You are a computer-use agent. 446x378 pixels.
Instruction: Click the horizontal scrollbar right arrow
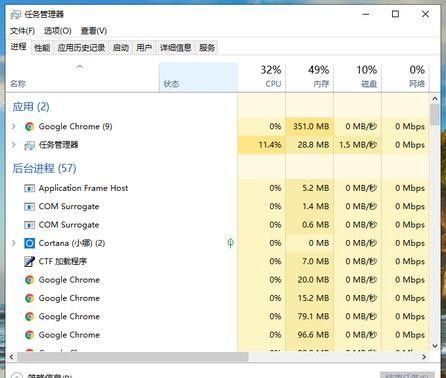click(x=424, y=357)
